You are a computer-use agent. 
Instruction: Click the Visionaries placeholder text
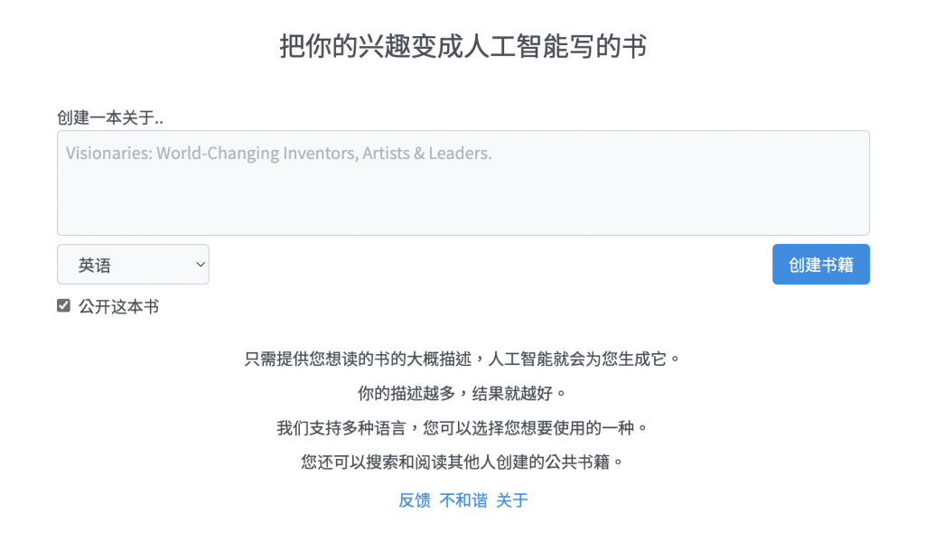pos(278,154)
